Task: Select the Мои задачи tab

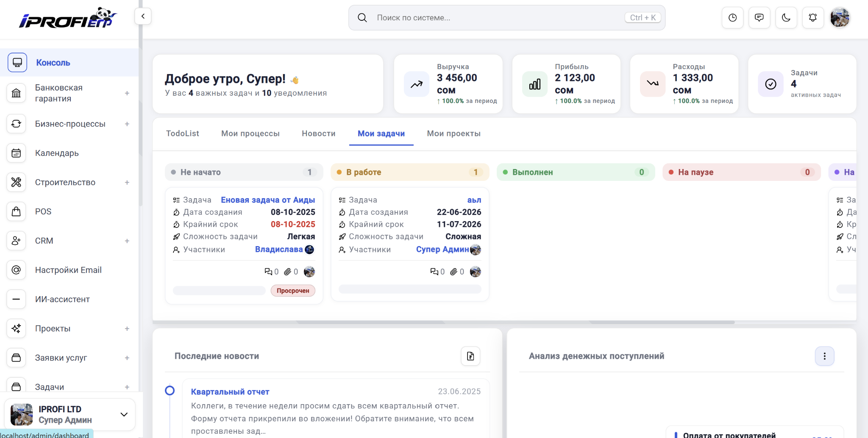Action: pos(381,133)
